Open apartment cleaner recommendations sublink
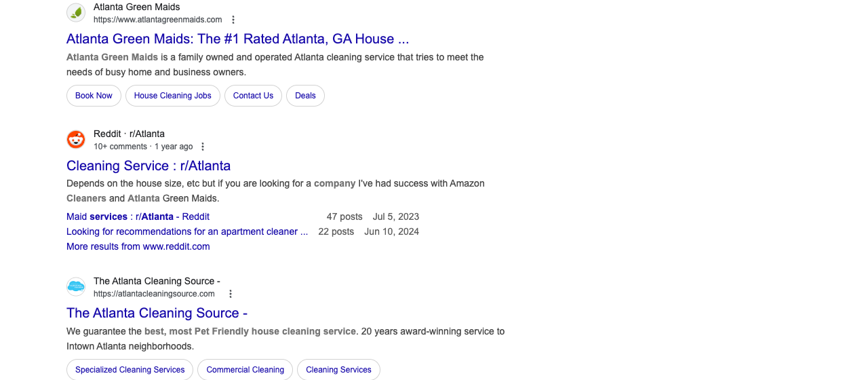Image resolution: width=868 pixels, height=380 pixels. pos(187,231)
